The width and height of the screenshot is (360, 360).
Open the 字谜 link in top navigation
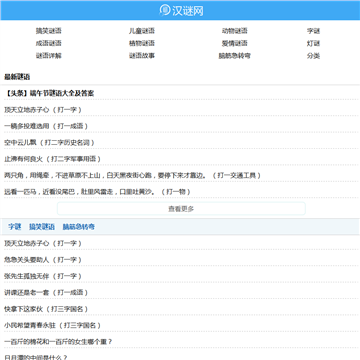pyautogui.click(x=313, y=31)
